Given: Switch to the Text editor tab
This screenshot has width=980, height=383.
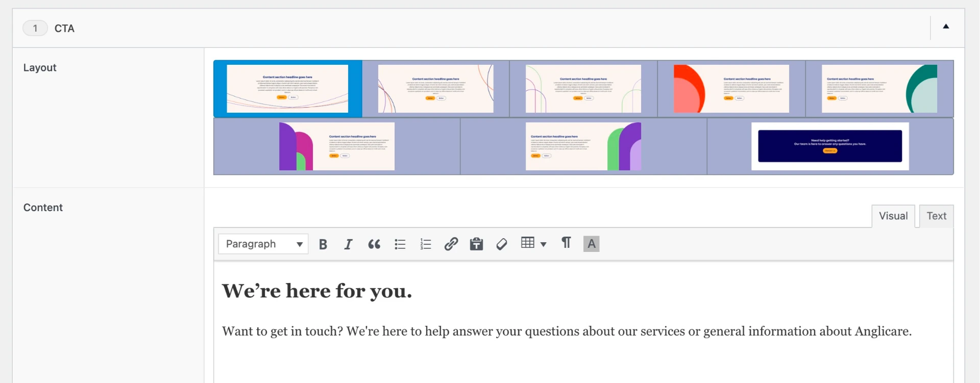Looking at the screenshot, I should tap(936, 216).
